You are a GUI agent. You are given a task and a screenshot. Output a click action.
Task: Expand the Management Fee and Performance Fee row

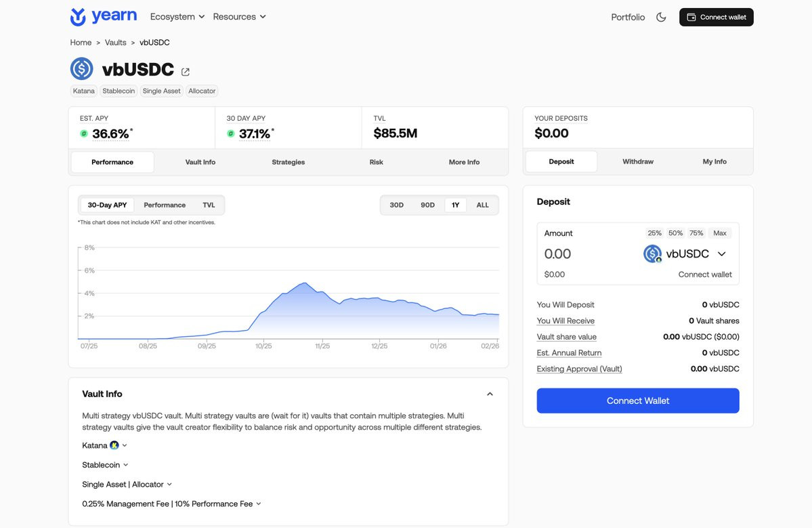coord(171,504)
